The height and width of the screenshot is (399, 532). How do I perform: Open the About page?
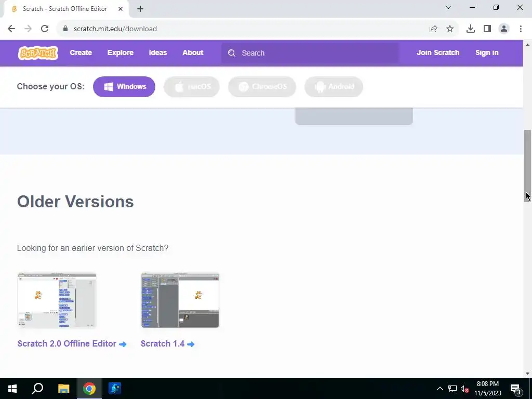pyautogui.click(x=193, y=52)
